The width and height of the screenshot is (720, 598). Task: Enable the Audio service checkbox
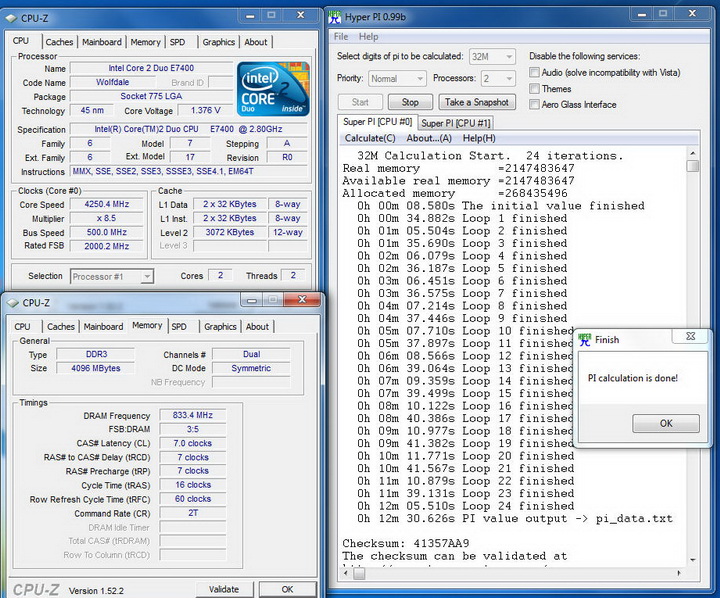coord(534,73)
